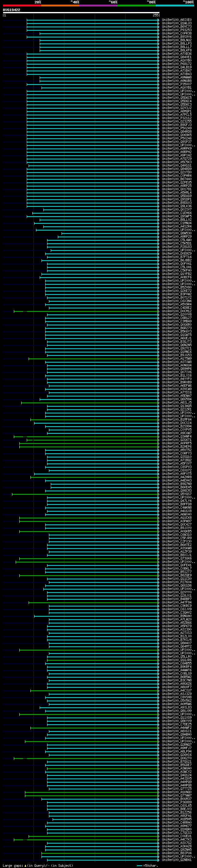Select hit label UniRef100_A4CTK3
Viewport: 197px width, 868px height.
pyautogui.click(x=176, y=839)
